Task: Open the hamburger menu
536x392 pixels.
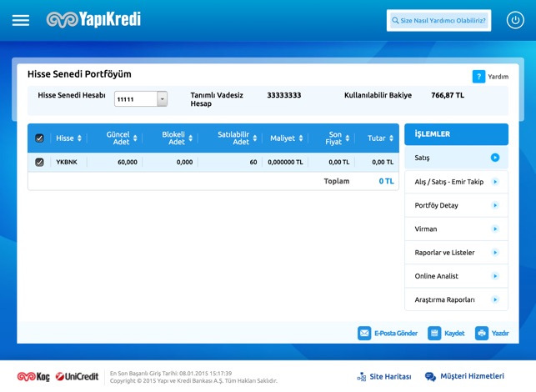Action: (21, 20)
